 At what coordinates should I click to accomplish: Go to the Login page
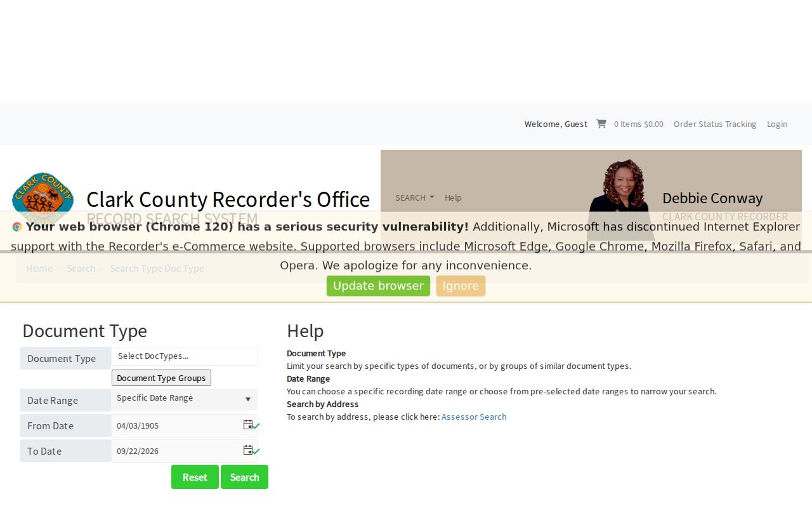(x=777, y=124)
